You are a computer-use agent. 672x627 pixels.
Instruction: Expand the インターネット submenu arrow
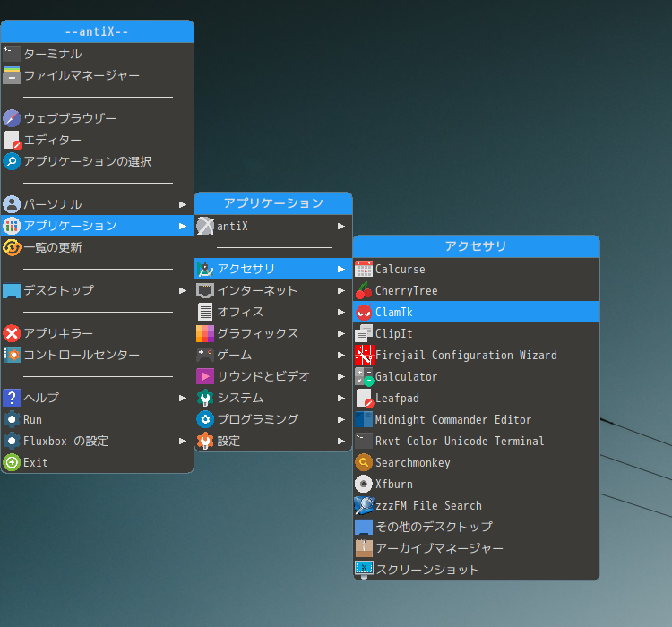pos(341,290)
